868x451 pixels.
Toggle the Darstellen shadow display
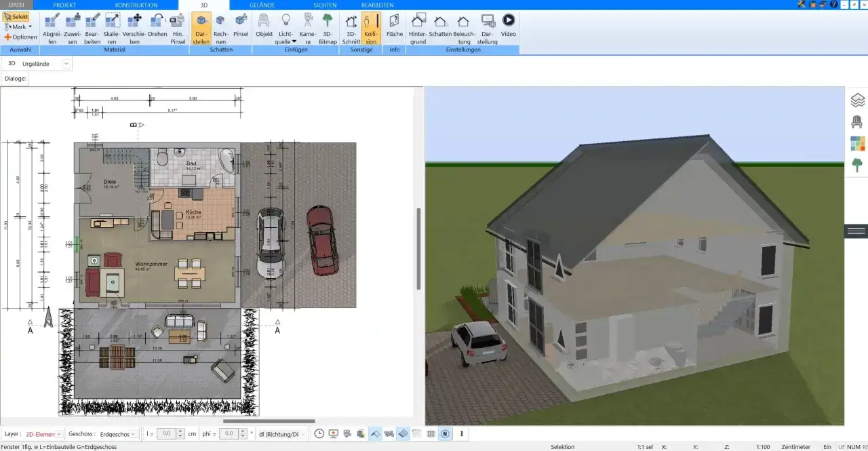[x=201, y=28]
